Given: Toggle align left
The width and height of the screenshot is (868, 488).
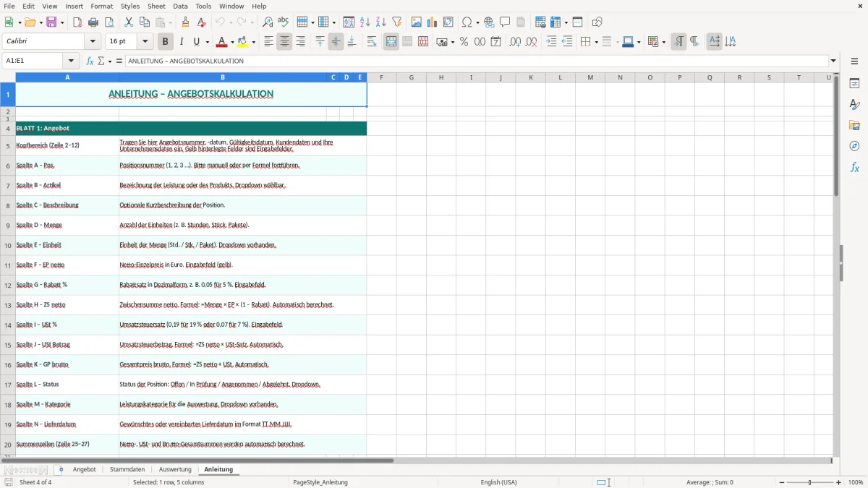Looking at the screenshot, I should [x=268, y=42].
